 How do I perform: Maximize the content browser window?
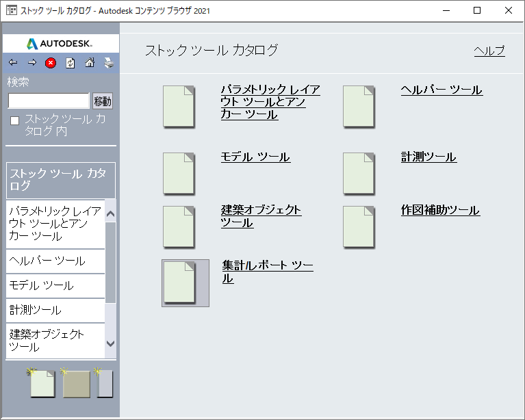click(477, 10)
